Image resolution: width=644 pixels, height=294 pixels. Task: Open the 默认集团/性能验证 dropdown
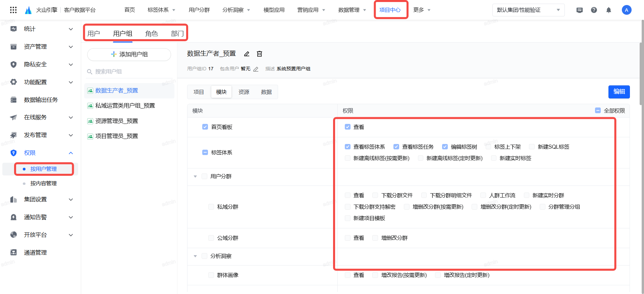click(x=528, y=10)
